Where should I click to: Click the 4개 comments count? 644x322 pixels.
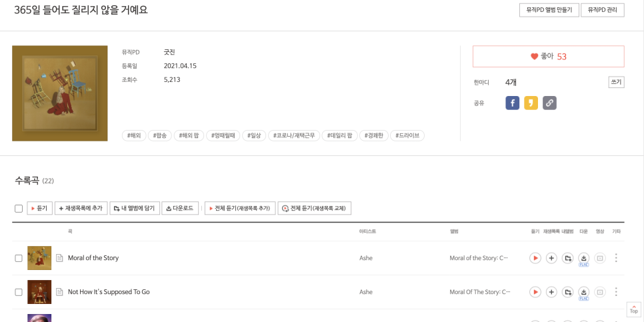point(511,83)
